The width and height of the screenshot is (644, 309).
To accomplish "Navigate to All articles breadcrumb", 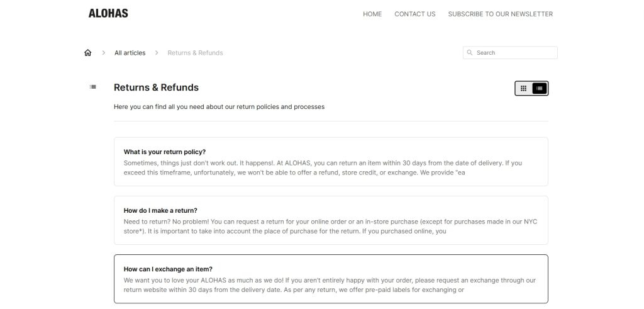I will (x=130, y=53).
